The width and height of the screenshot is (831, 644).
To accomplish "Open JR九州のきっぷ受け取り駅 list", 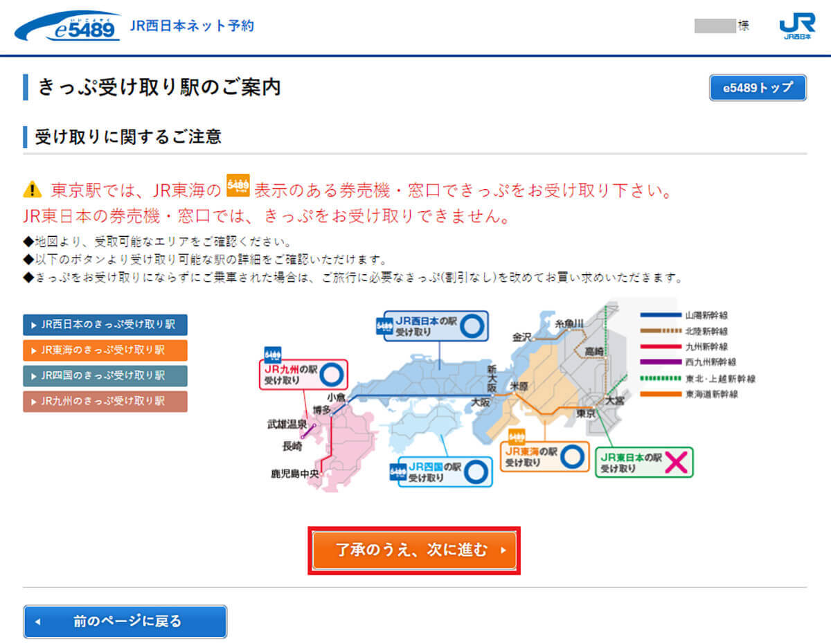I will (x=105, y=401).
